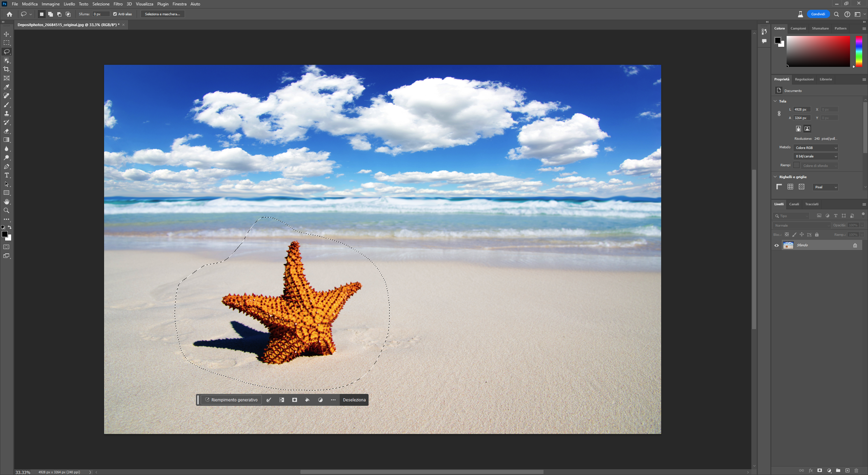
Task: Select the Brush tool
Action: (x=6, y=105)
